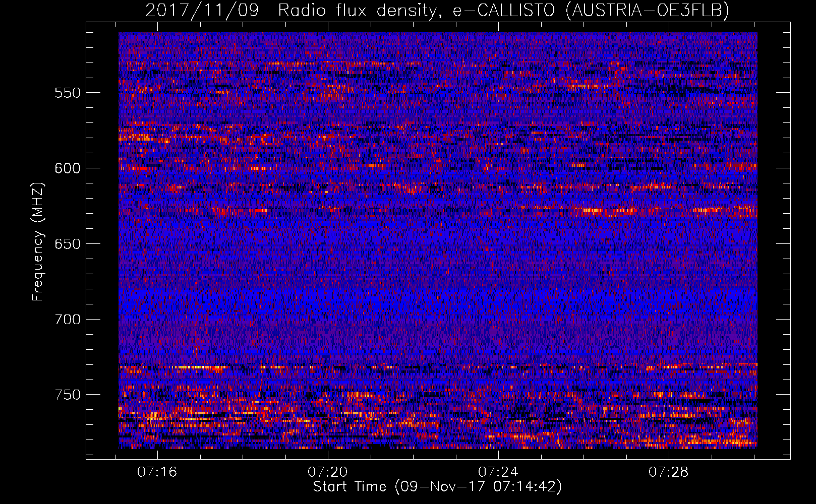Click the 750 frequency tick label
Image resolution: width=816 pixels, height=504 pixels.
point(68,395)
